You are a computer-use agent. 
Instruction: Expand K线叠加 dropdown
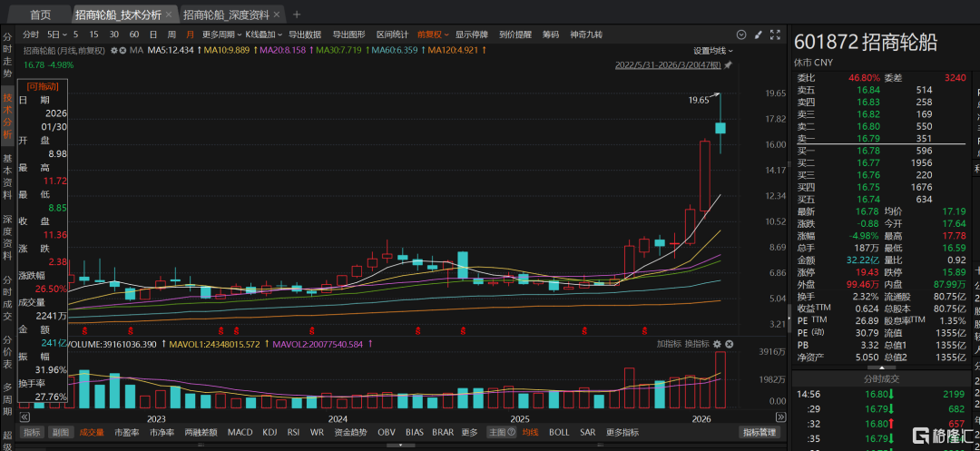point(263,34)
